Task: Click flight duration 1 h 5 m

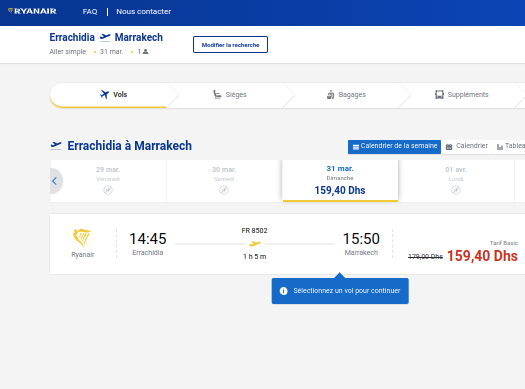Action: (254, 257)
